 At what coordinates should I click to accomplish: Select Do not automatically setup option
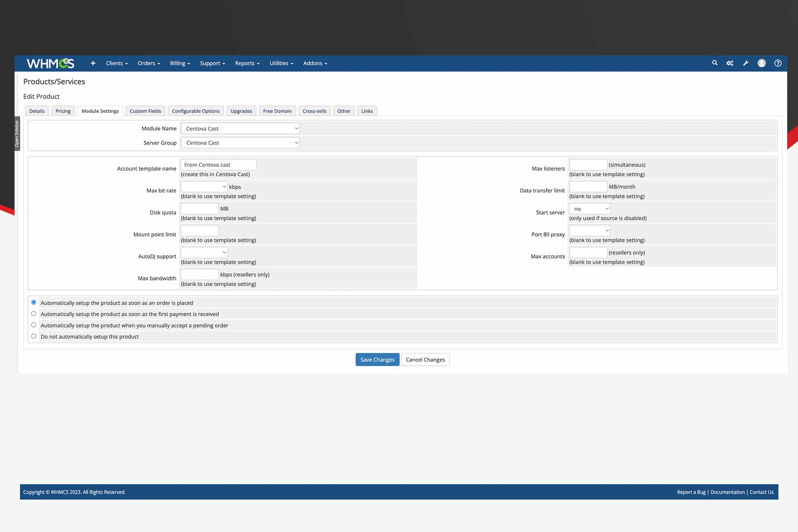tap(34, 336)
